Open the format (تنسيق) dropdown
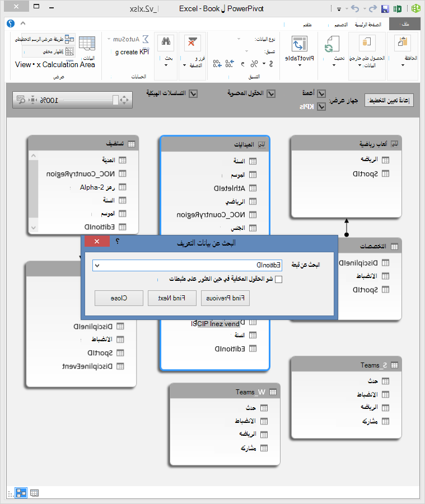Image resolution: width=425 pixels, height=504 pixels. pyautogui.click(x=247, y=51)
